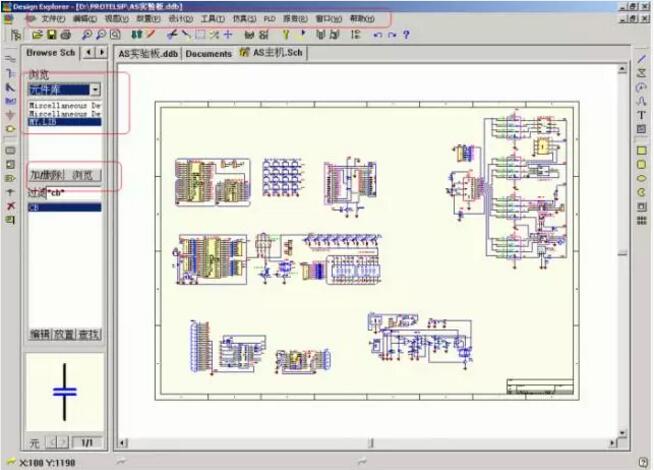Select the Text 'T' annotation tool
654x470 pixels.
point(641,115)
